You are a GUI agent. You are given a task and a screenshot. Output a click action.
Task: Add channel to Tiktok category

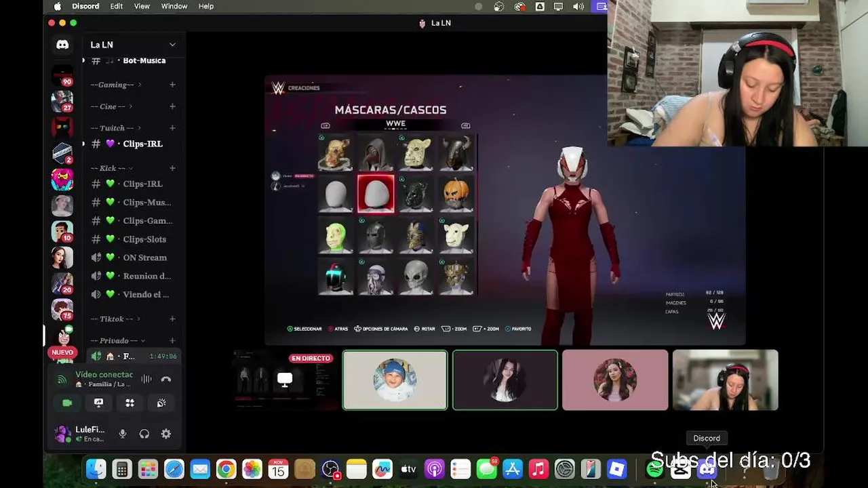[172, 319]
